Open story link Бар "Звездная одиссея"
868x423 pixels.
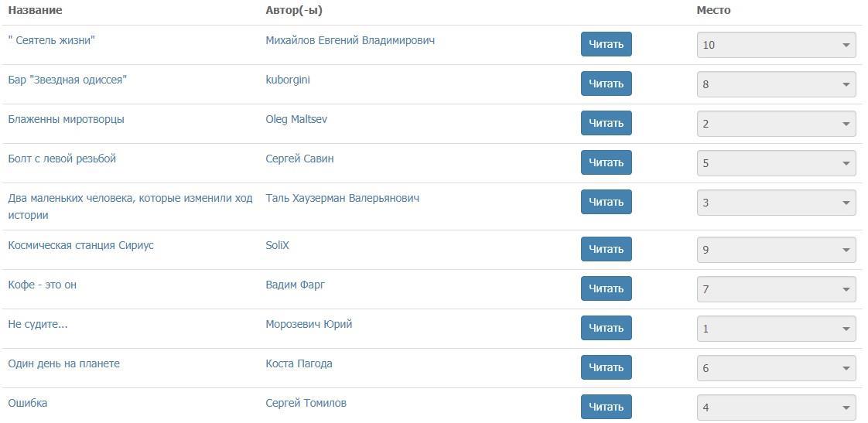(x=67, y=80)
